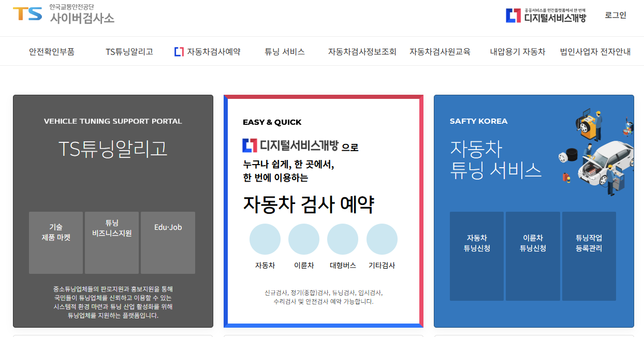Image resolution: width=644 pixels, height=337 pixels.
Task: Select the 기타검사 inspection circle icon
Action: (382, 239)
